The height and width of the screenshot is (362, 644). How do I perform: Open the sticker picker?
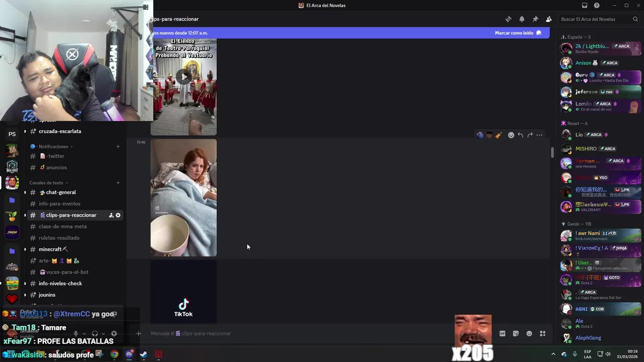(x=516, y=333)
